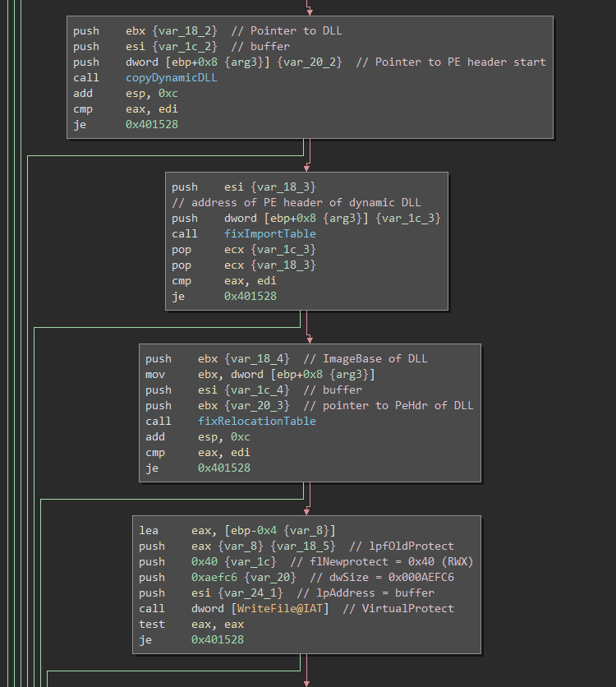Click address 0x401528 in the fixRelocationTable block
616x687 pixels.
(223, 468)
